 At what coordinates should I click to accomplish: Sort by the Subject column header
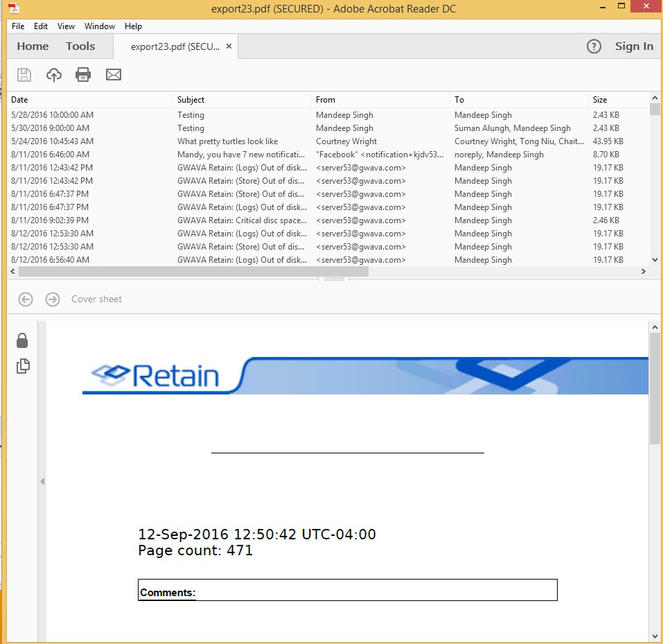click(x=242, y=100)
